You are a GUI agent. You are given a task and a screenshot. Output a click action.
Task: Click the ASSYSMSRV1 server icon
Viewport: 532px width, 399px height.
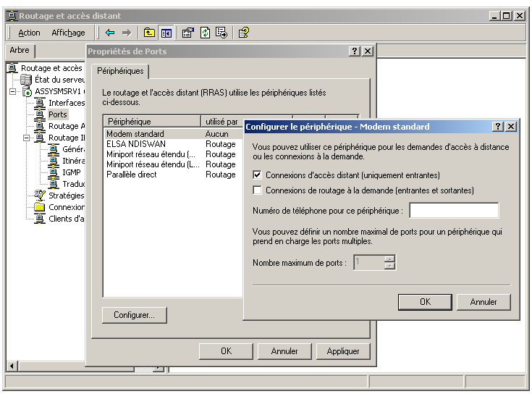[x=28, y=91]
